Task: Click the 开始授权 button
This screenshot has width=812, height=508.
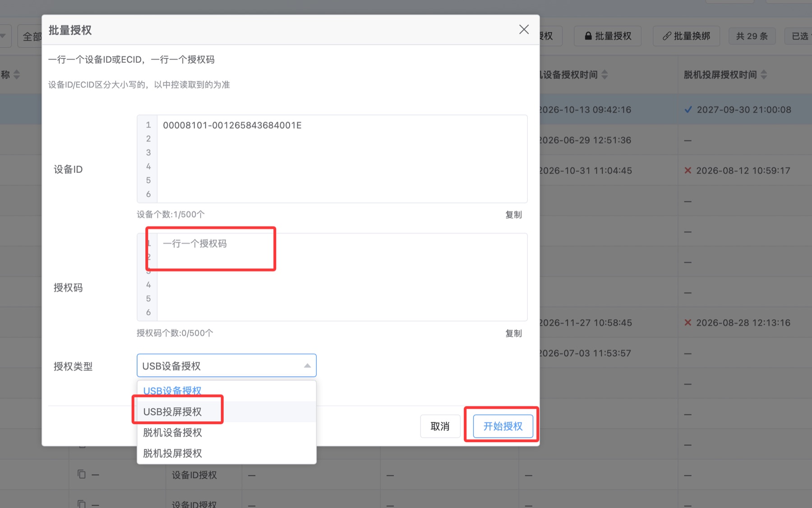Action: pos(503,426)
